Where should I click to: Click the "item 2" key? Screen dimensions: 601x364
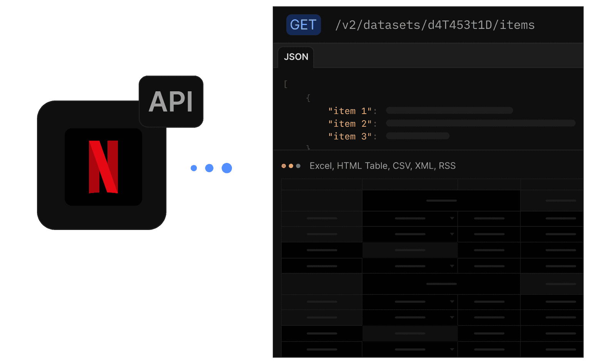coord(350,124)
